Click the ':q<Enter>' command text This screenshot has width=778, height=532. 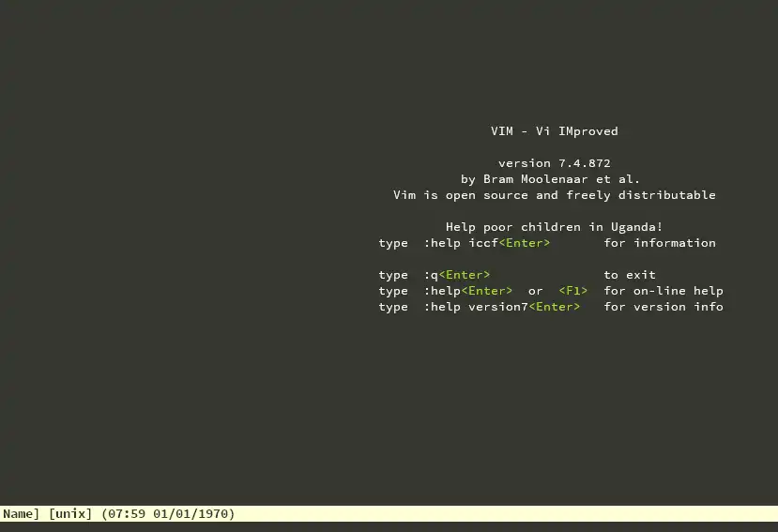[x=457, y=275]
